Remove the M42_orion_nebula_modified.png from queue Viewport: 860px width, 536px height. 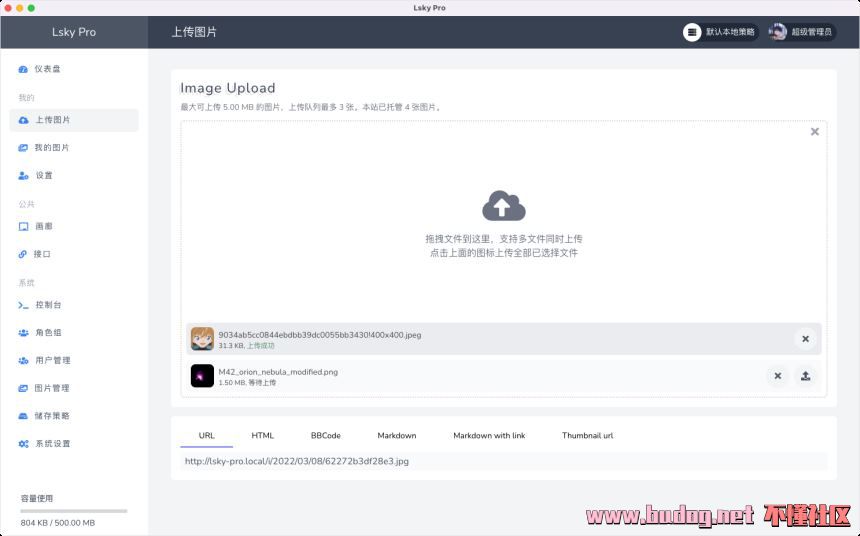click(778, 376)
